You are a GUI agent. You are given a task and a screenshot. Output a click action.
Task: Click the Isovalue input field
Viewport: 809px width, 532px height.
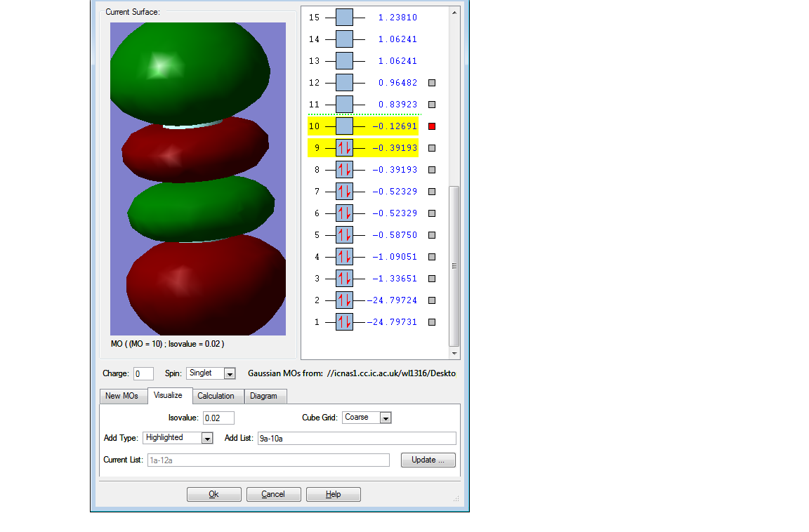coord(219,418)
